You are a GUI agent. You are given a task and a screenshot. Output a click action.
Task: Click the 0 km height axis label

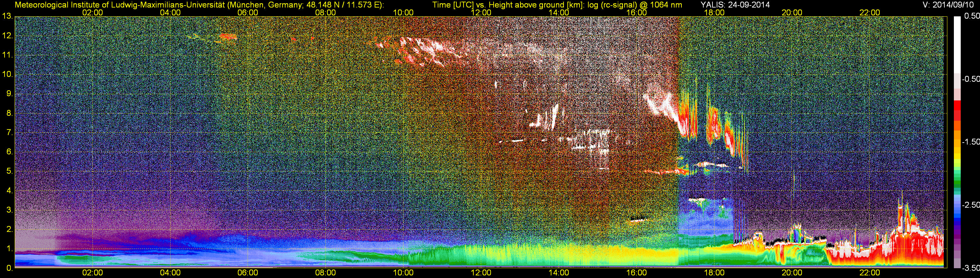pyautogui.click(x=9, y=268)
